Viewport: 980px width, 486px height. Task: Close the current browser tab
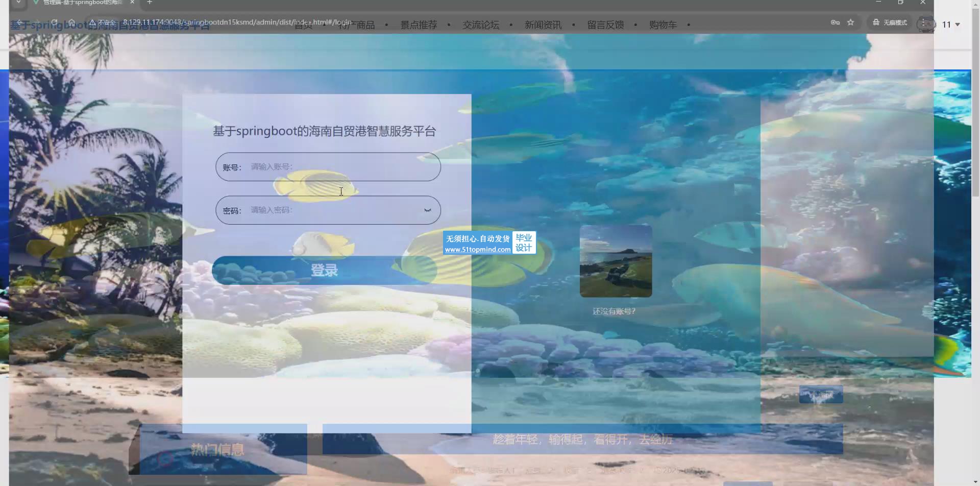pos(132,3)
